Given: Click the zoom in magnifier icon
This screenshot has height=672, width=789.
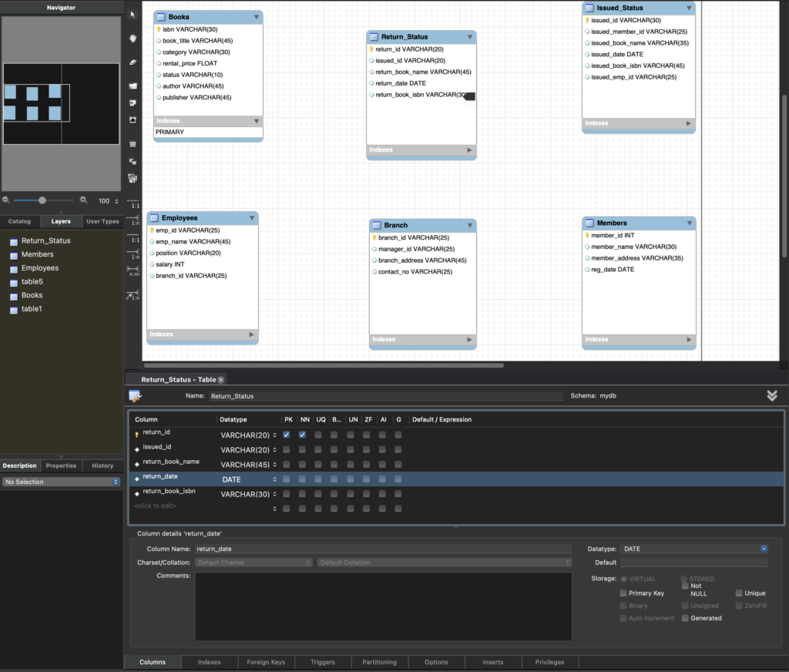Looking at the screenshot, I should tap(83, 200).
